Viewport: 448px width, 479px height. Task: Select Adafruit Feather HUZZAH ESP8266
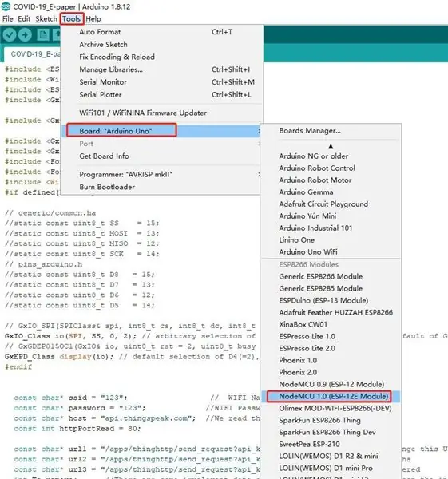pyautogui.click(x=331, y=312)
